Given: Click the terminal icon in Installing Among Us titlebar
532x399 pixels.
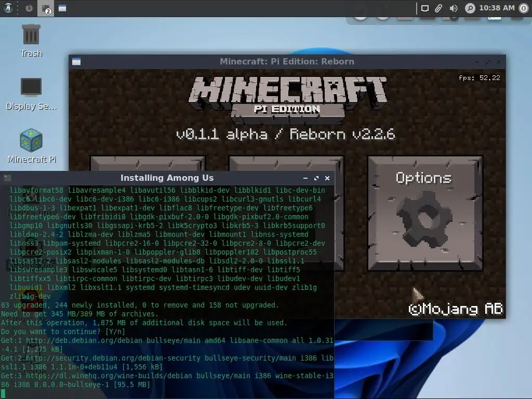Looking at the screenshot, I should (x=7, y=178).
